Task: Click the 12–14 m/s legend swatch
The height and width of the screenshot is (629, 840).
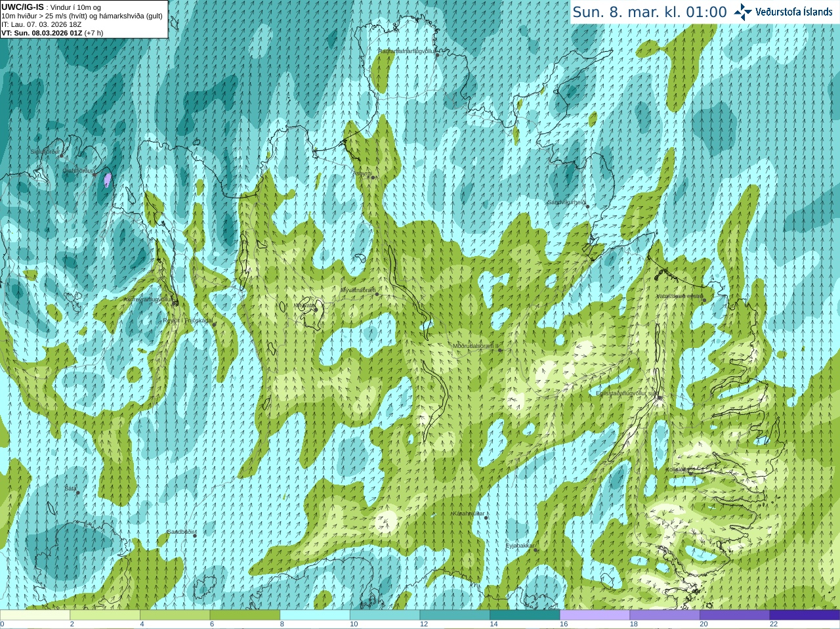Action: tap(455, 615)
